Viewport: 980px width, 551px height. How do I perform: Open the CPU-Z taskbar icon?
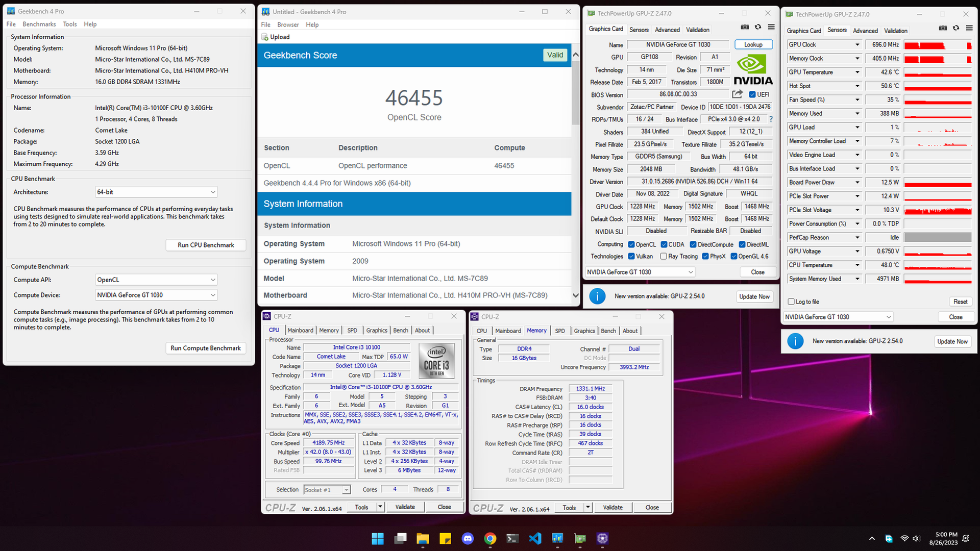point(602,538)
